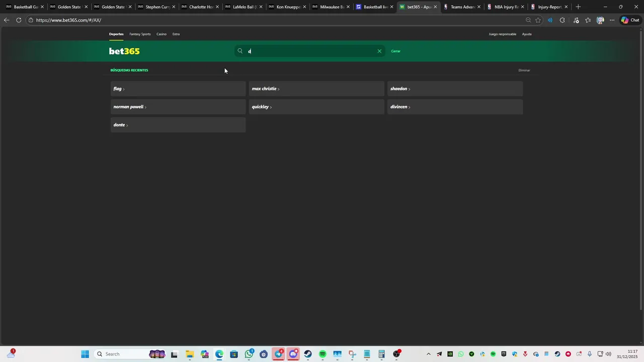Clear the search box with the X icon

pyautogui.click(x=379, y=51)
